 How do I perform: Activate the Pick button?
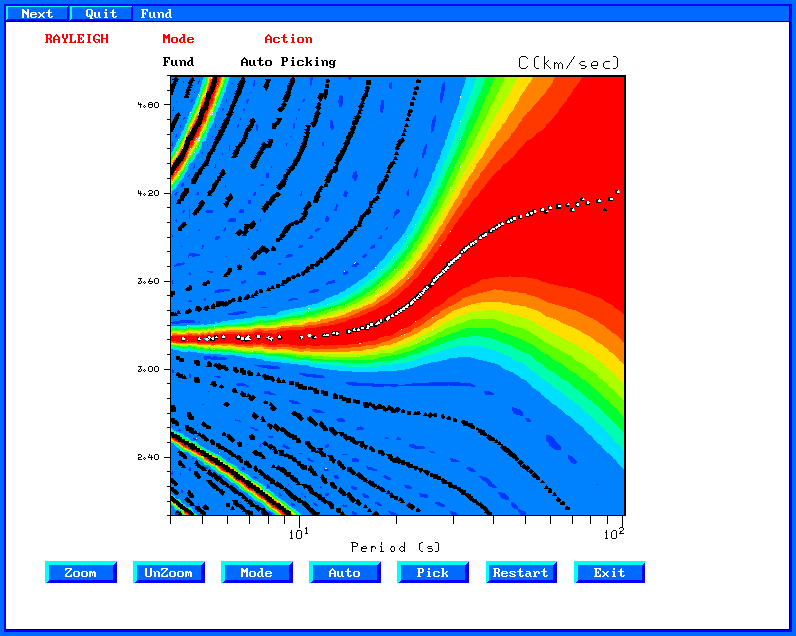point(433,573)
